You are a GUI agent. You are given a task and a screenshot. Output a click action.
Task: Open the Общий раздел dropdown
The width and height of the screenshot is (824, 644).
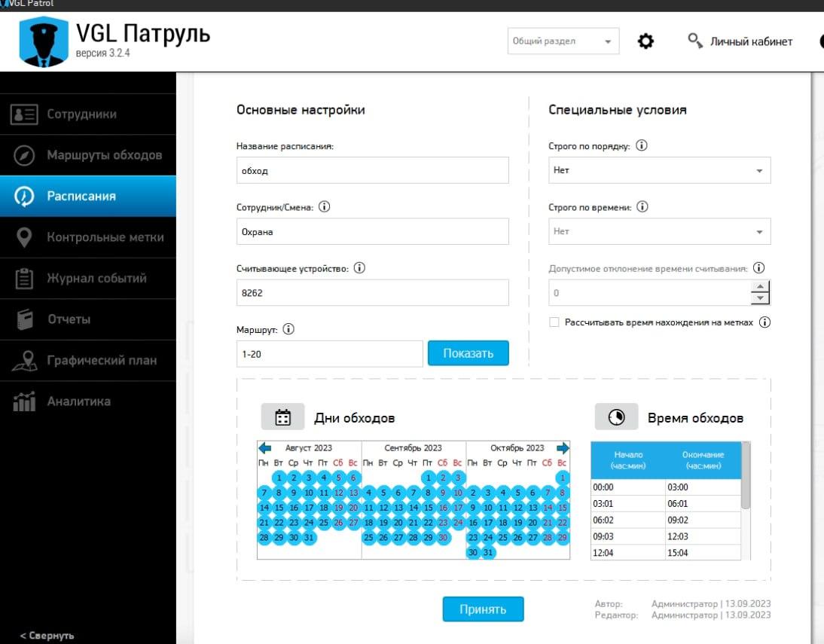tap(563, 41)
